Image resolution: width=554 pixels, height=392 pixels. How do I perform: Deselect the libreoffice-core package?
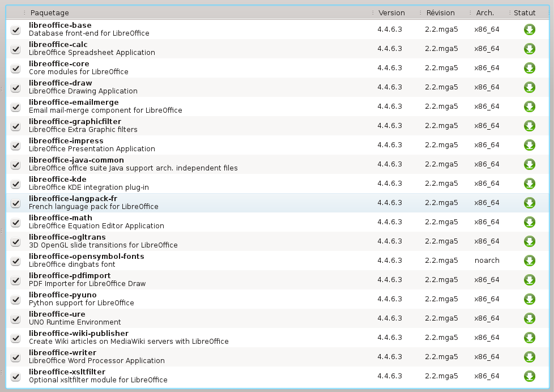click(x=15, y=68)
